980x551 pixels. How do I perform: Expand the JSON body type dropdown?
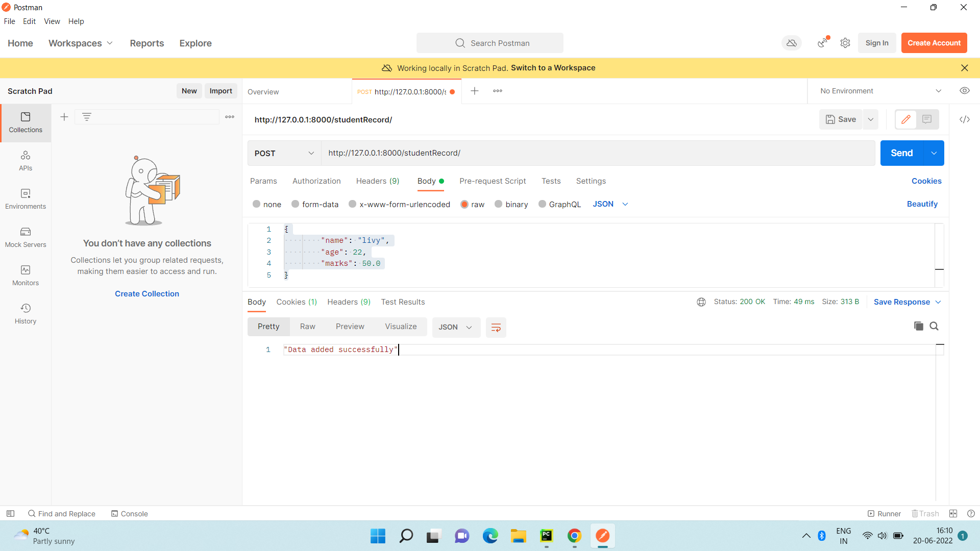pos(610,204)
